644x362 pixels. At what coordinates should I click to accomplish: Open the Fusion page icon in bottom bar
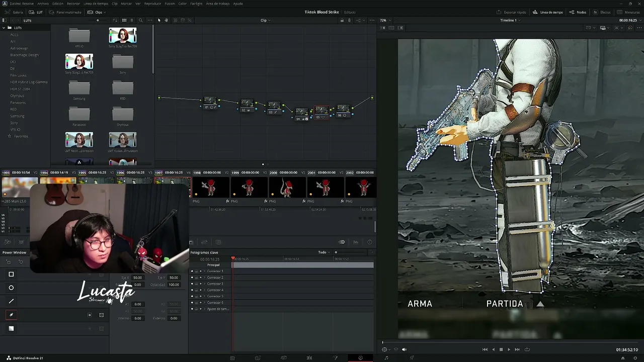[x=335, y=358]
